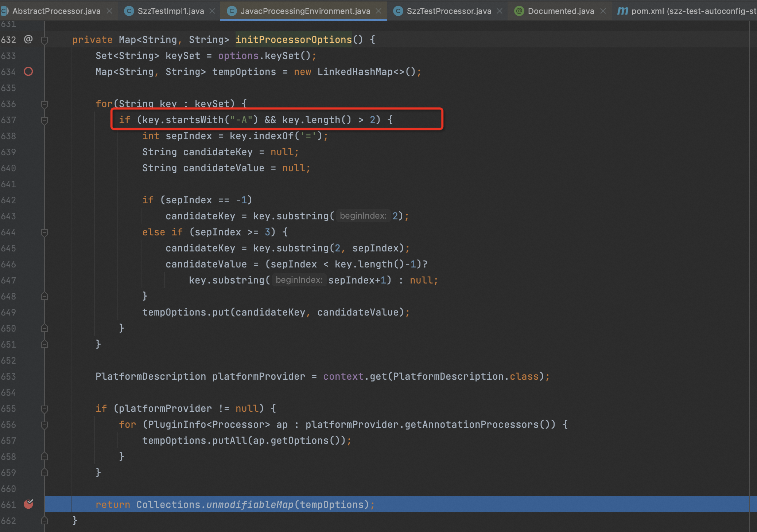Collapse the else-if fold at line 644
The height and width of the screenshot is (532, 757).
(x=44, y=232)
